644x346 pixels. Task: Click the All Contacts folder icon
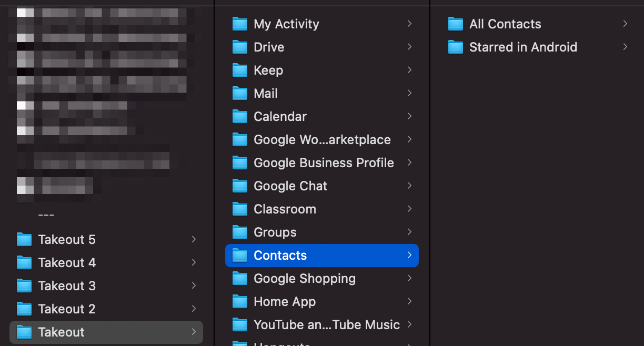456,24
